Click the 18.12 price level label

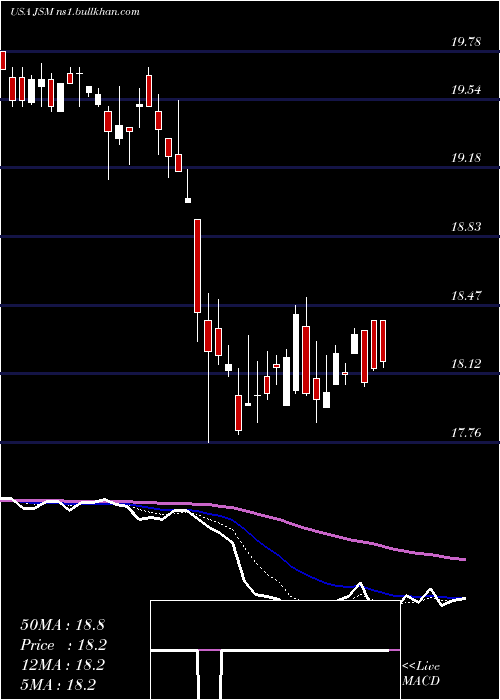coord(467,364)
